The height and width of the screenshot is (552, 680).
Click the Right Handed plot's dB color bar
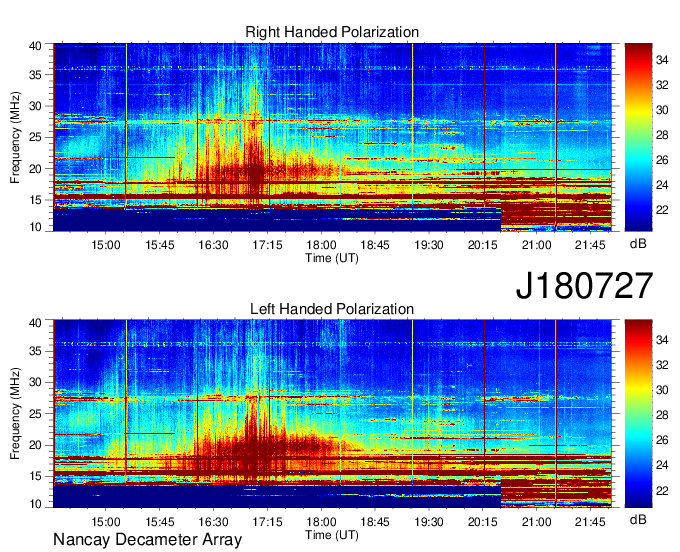638,137
